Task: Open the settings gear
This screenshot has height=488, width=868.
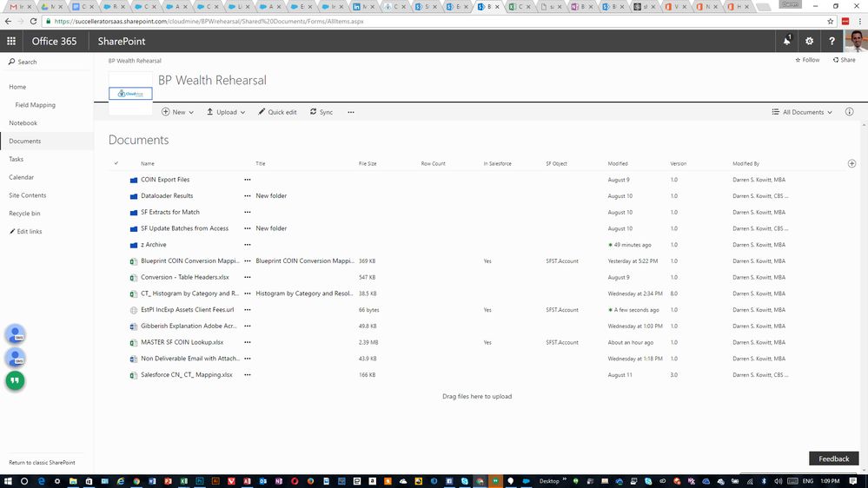Action: pos(809,41)
